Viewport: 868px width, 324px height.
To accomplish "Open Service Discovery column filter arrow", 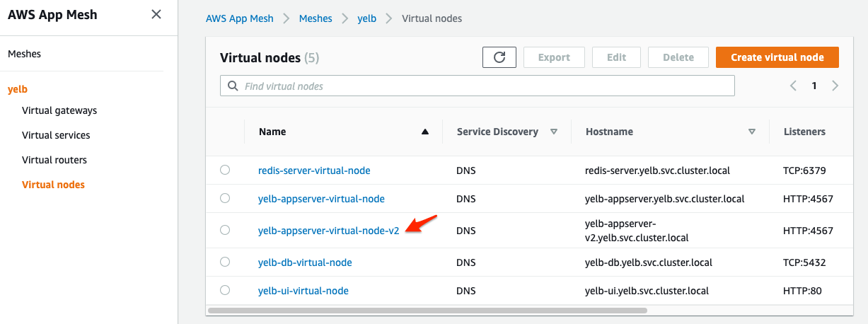I will (554, 132).
